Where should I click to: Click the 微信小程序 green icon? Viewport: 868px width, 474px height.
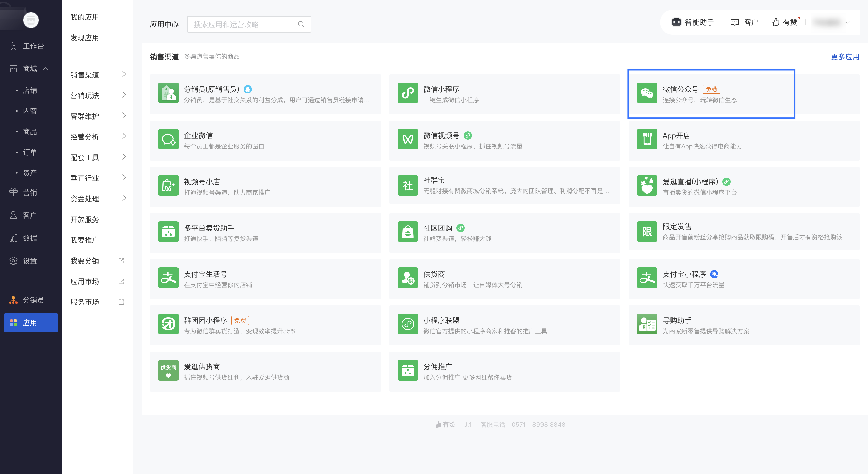pos(407,93)
